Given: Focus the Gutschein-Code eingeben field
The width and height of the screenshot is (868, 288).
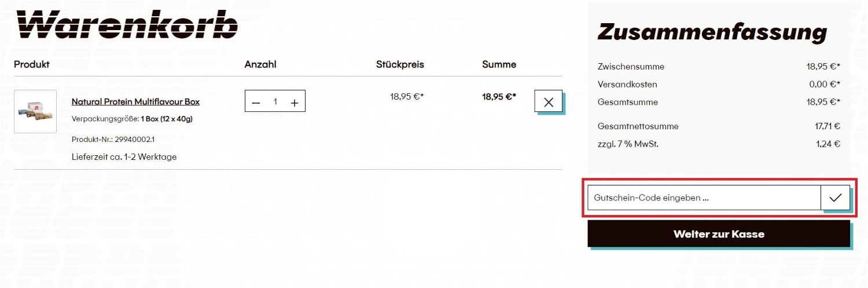Looking at the screenshot, I should pos(704,198).
